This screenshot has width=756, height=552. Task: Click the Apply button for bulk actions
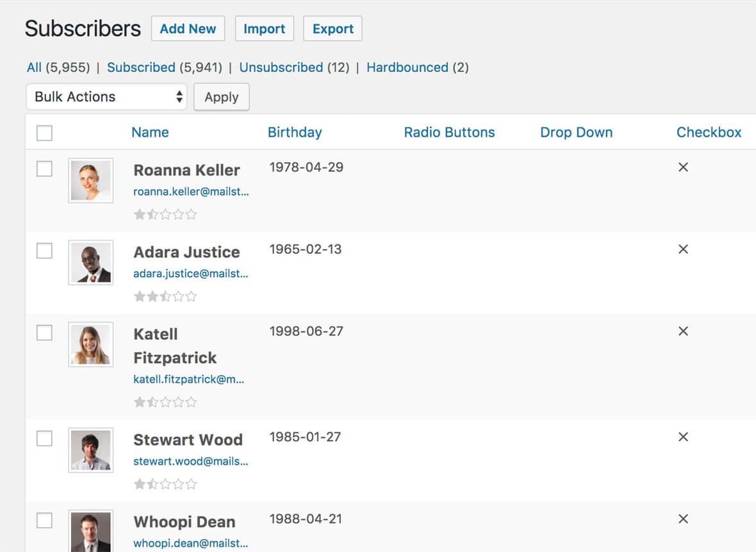click(x=221, y=97)
